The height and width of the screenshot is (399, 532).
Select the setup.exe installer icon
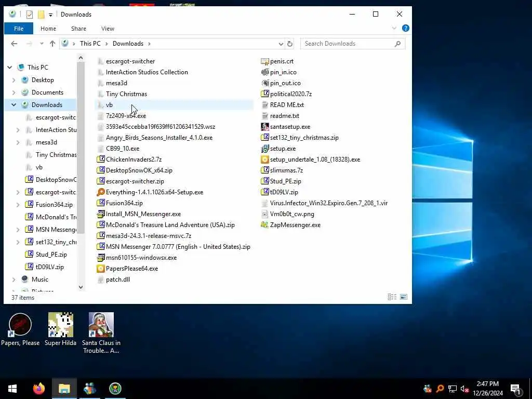pos(264,148)
